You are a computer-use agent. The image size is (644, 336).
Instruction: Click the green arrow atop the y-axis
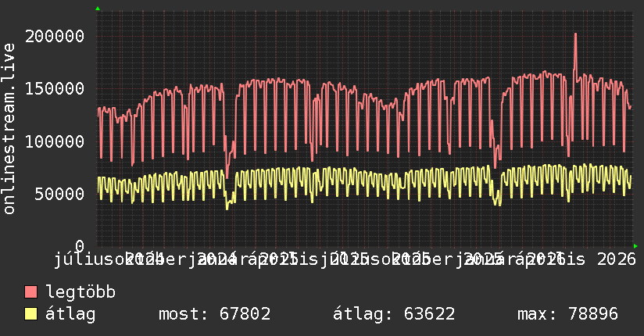(x=98, y=9)
